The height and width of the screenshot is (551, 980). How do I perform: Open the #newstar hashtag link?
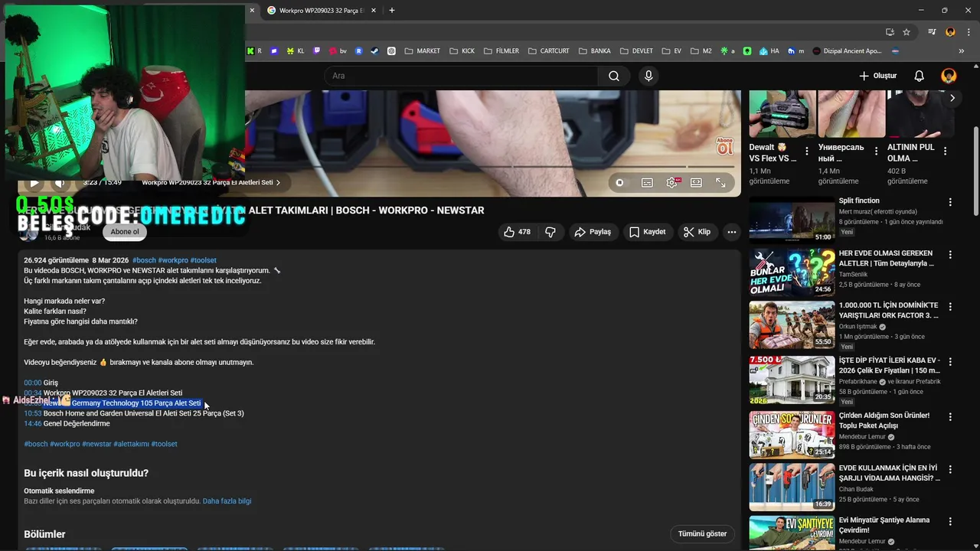[x=96, y=444]
